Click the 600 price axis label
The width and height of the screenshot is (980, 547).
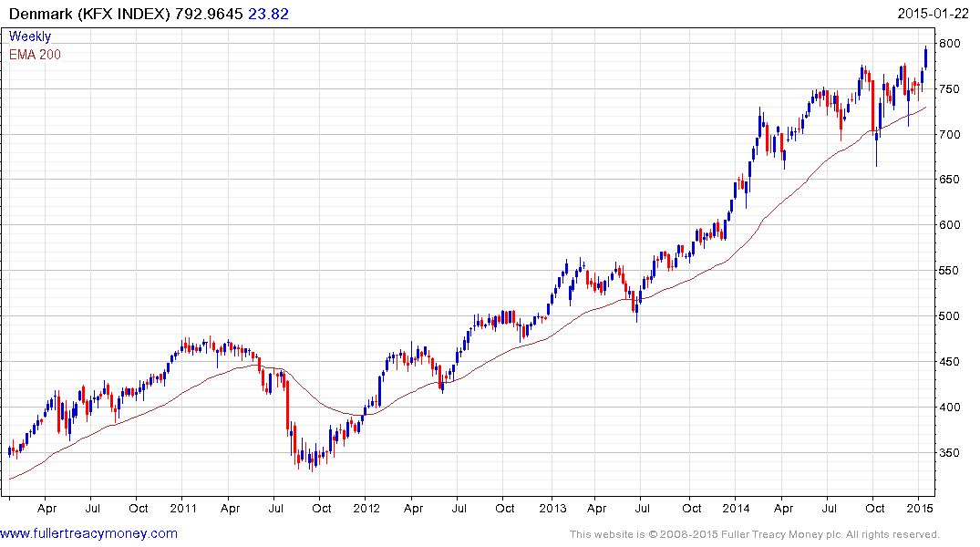[x=949, y=225]
